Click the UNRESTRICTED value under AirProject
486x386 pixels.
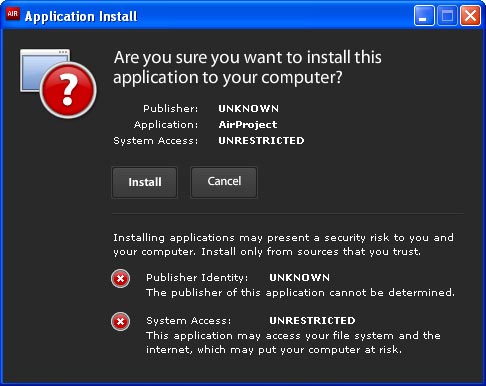click(261, 140)
